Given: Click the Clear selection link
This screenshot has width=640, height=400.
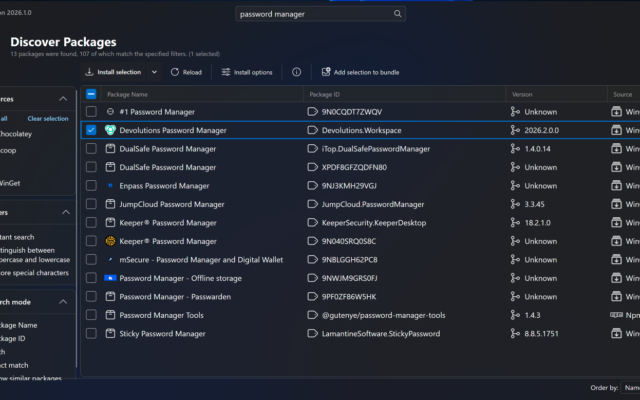Looking at the screenshot, I should pos(48,118).
